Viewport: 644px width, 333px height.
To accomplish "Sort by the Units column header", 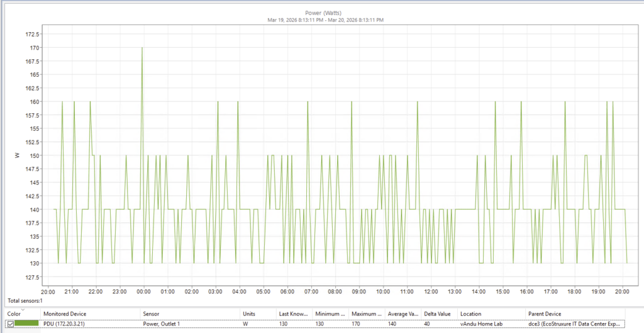I will point(258,313).
